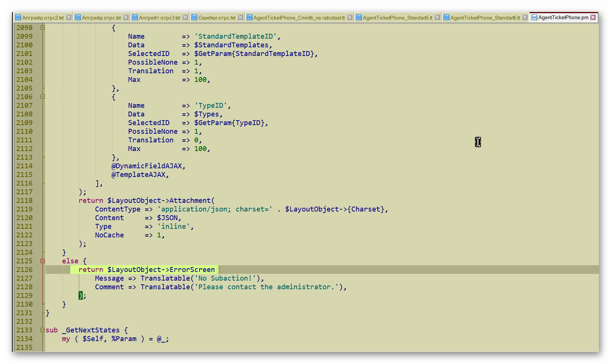Screen dimensions: 611x364
Task: Activate the AgentTicketPhone.pm tab
Action: coord(563,17)
